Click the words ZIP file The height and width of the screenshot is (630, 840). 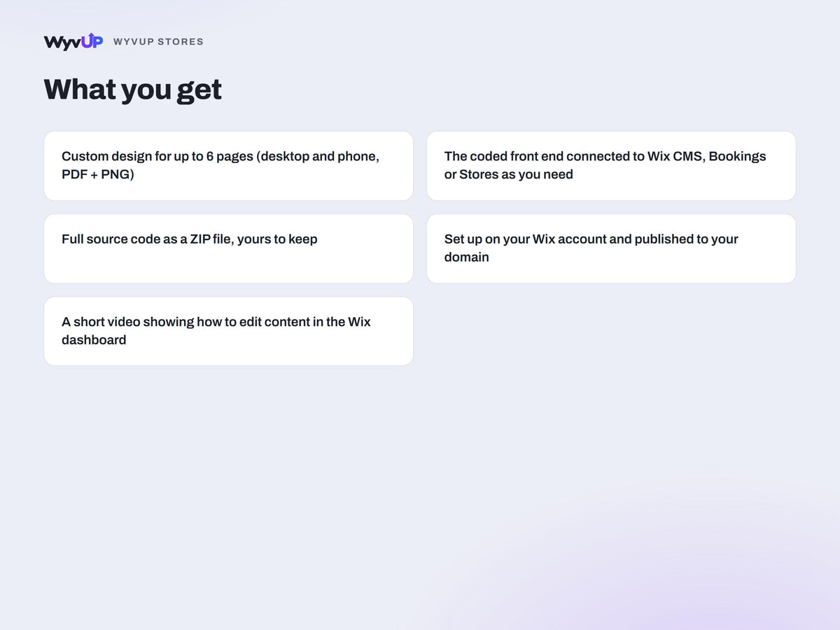click(x=212, y=239)
